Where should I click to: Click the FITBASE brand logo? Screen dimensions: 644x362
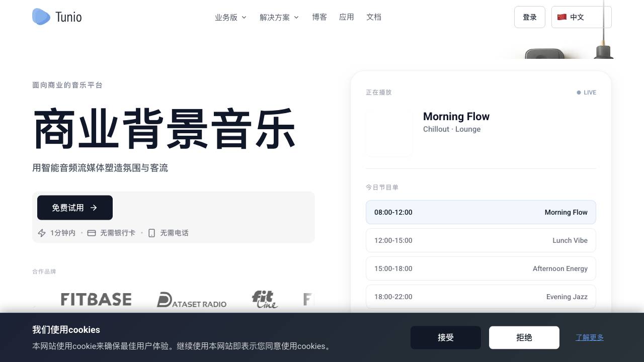(x=96, y=299)
